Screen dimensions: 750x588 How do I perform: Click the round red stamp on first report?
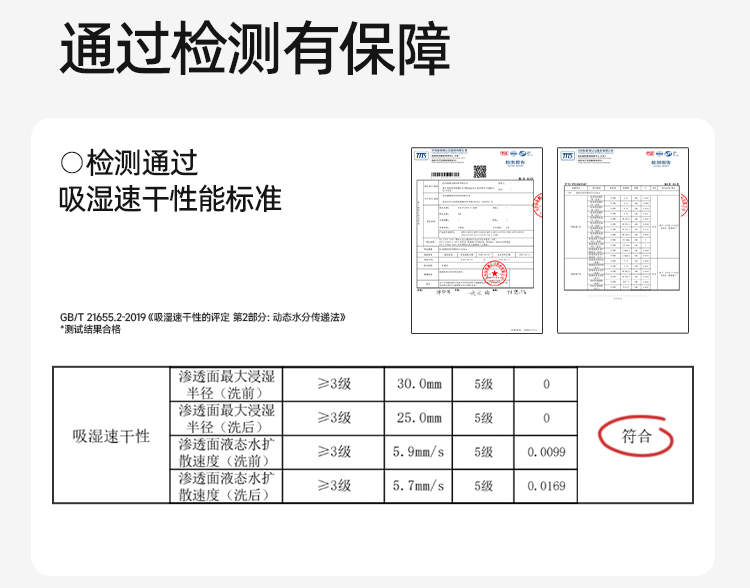pos(494,274)
